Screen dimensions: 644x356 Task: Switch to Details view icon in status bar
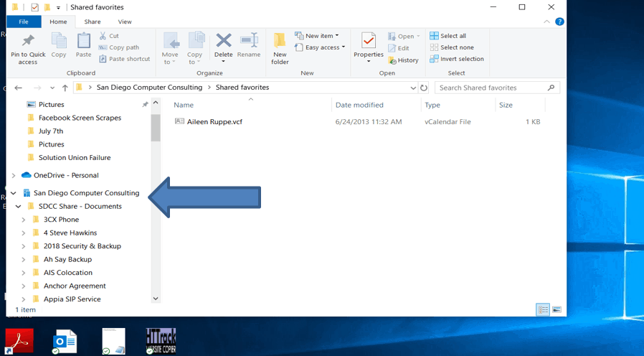point(543,309)
